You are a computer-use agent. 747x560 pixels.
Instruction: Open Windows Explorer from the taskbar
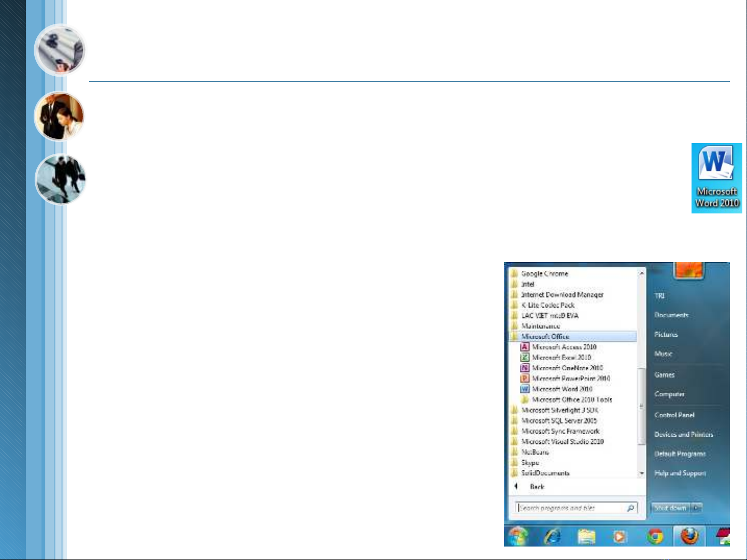coord(586,536)
